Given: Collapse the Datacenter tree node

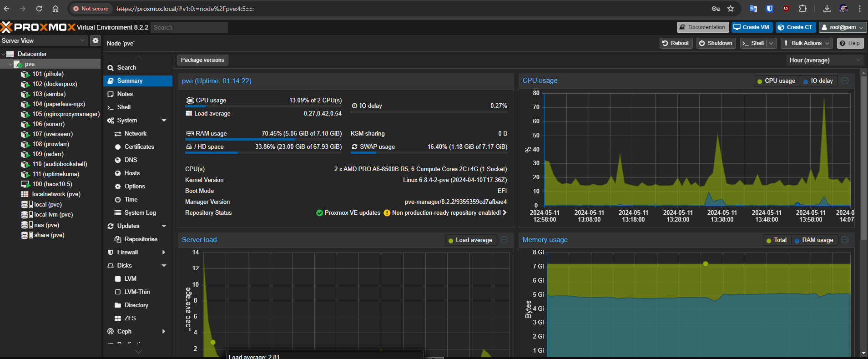Looking at the screenshot, I should [x=4, y=54].
